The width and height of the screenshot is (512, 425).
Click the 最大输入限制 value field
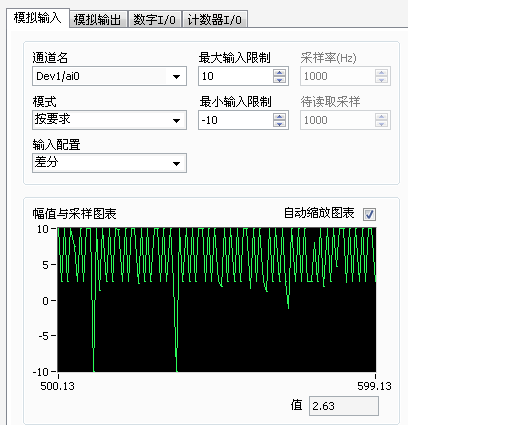pos(236,76)
